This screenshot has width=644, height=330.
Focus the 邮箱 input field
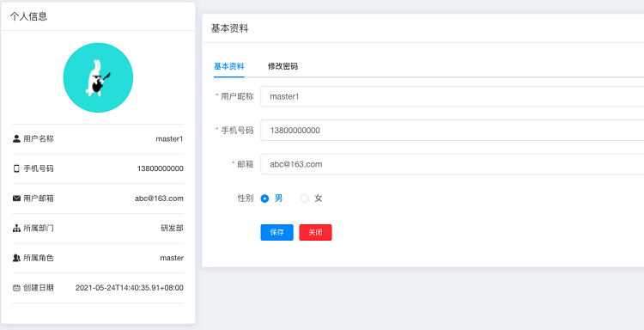tap(453, 164)
